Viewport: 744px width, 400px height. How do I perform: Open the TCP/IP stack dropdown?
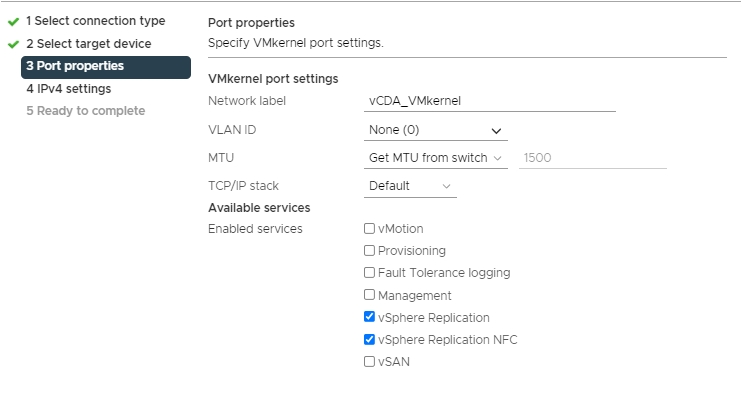[410, 186]
